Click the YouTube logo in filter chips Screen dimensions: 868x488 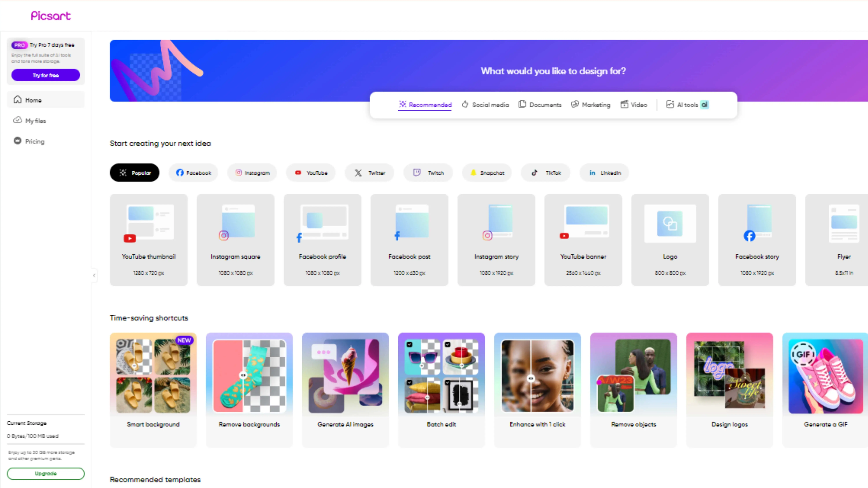[x=298, y=172]
